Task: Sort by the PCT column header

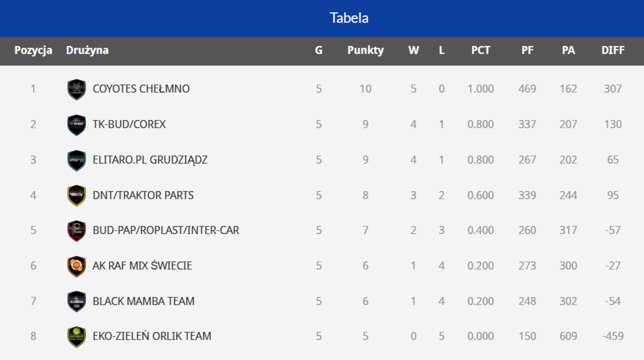Action: tap(481, 51)
